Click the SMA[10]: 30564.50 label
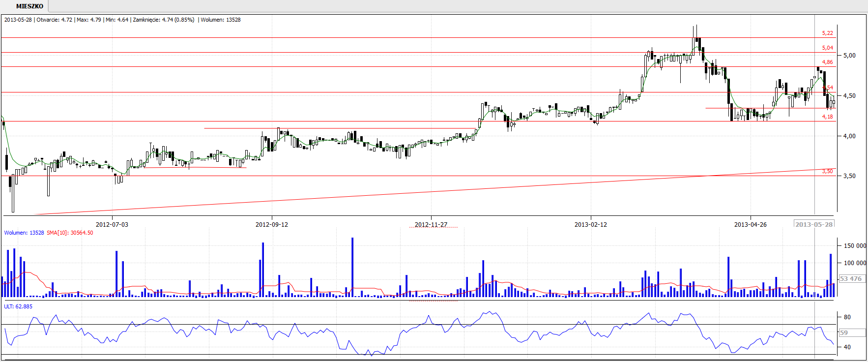This screenshot has width=868, height=362. pyautogui.click(x=70, y=233)
